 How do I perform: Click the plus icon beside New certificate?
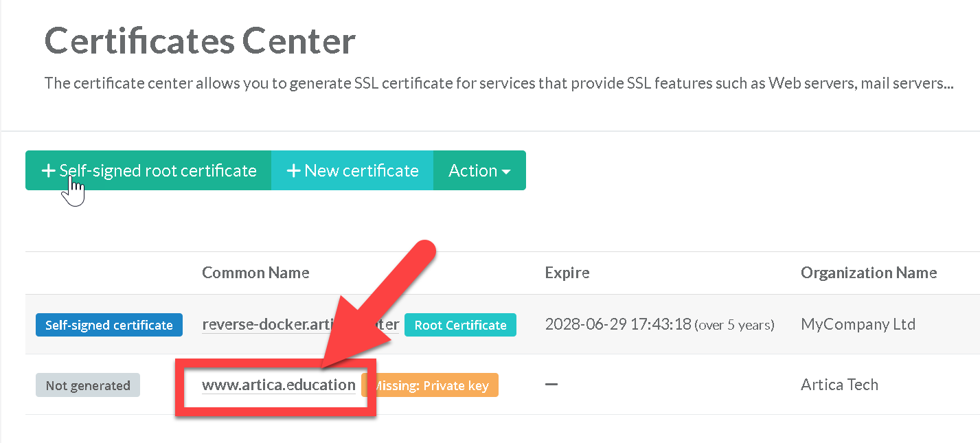pyautogui.click(x=293, y=171)
